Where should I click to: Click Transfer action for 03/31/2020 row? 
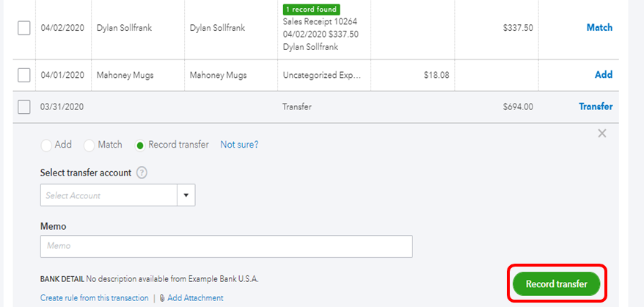coord(596,106)
